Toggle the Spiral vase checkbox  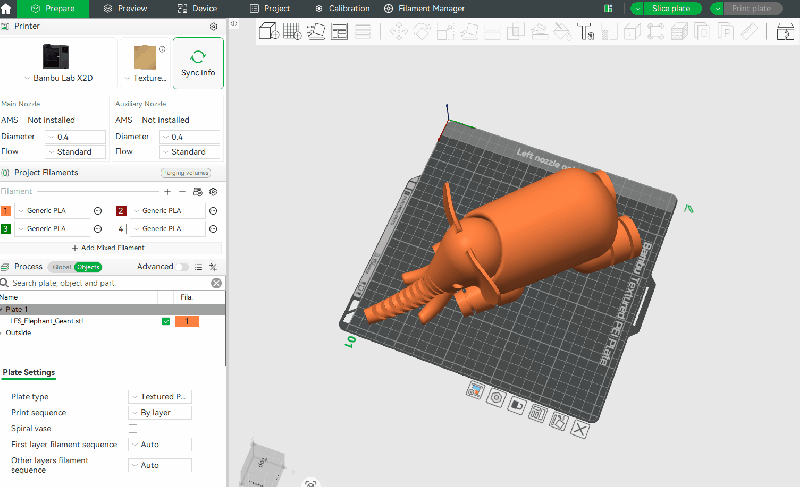click(133, 427)
